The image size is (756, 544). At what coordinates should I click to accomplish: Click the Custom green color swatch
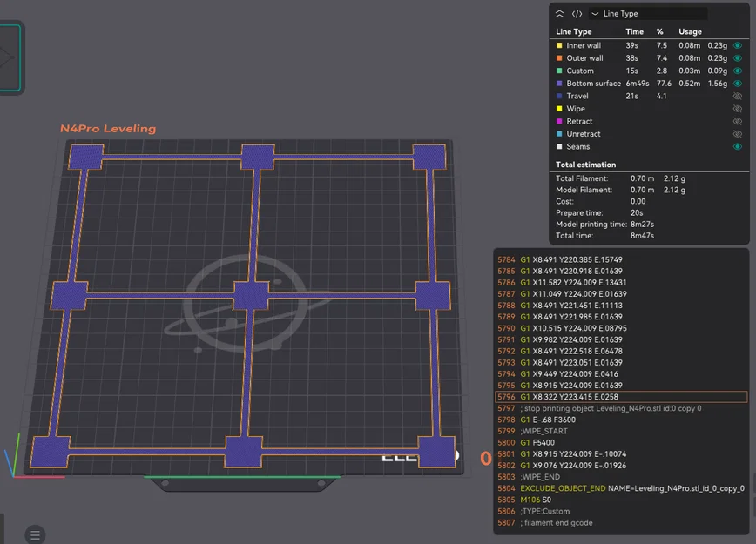(559, 71)
